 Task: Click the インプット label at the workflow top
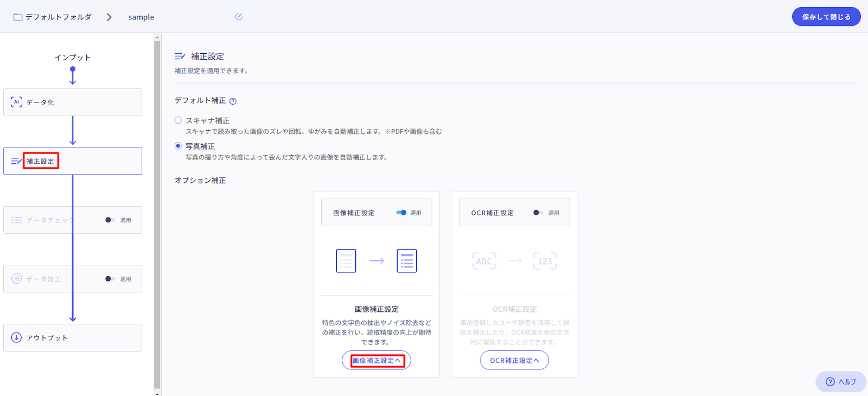pyautogui.click(x=73, y=58)
